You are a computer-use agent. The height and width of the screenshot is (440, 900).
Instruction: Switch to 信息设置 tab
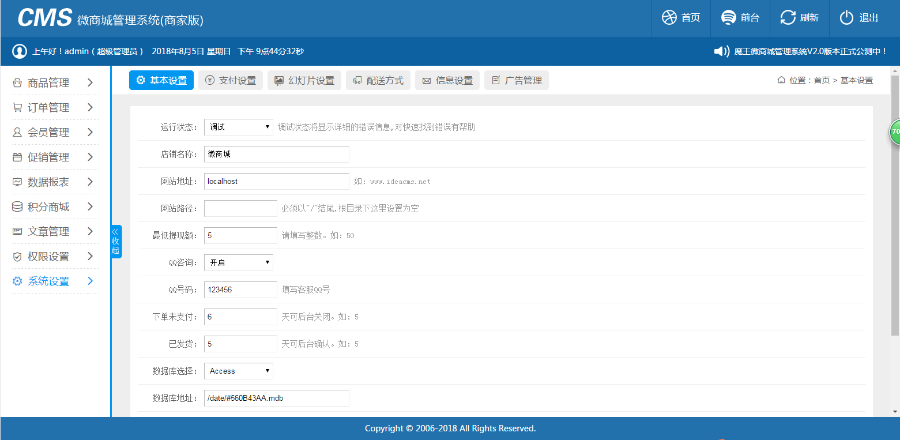447,80
